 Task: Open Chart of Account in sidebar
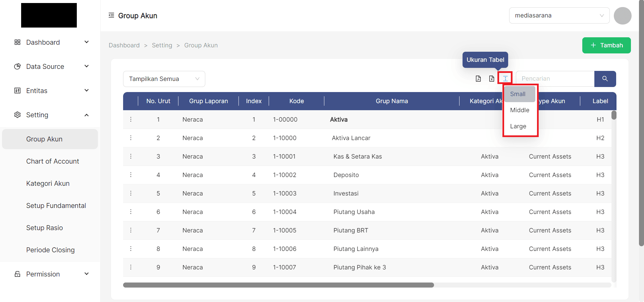click(x=53, y=161)
